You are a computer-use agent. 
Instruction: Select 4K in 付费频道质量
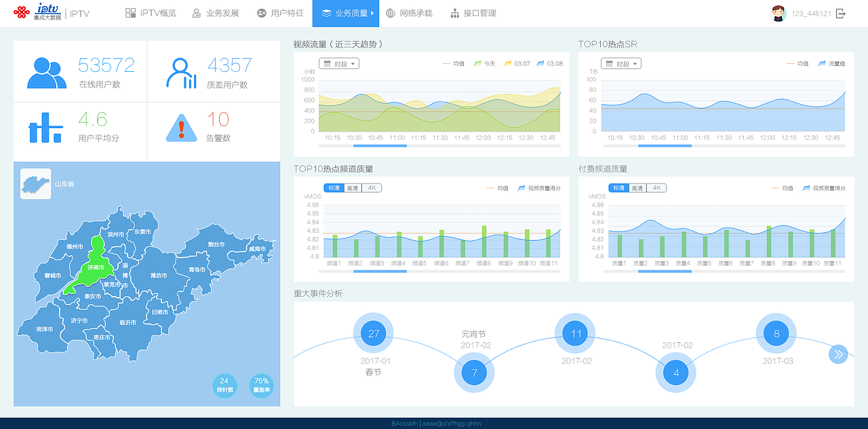(656, 188)
